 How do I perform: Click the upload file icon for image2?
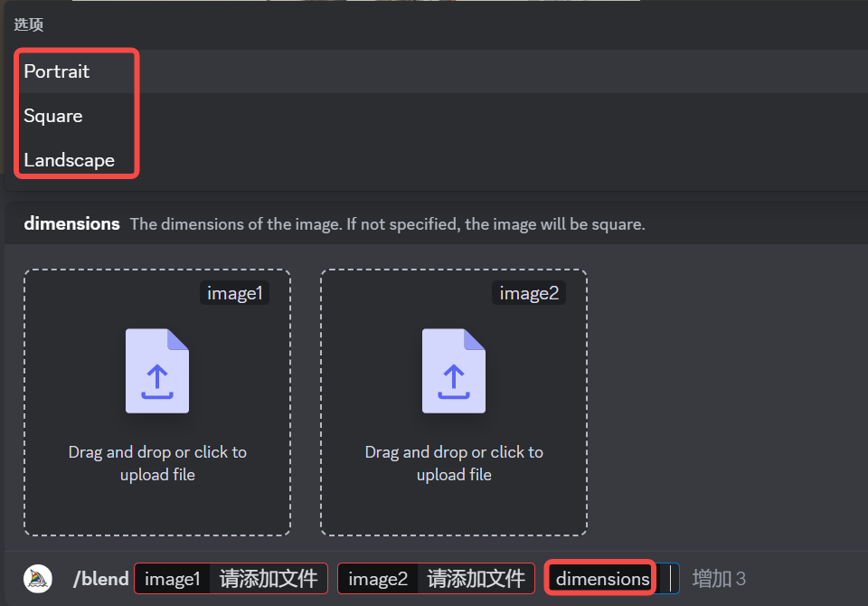pyautogui.click(x=454, y=371)
